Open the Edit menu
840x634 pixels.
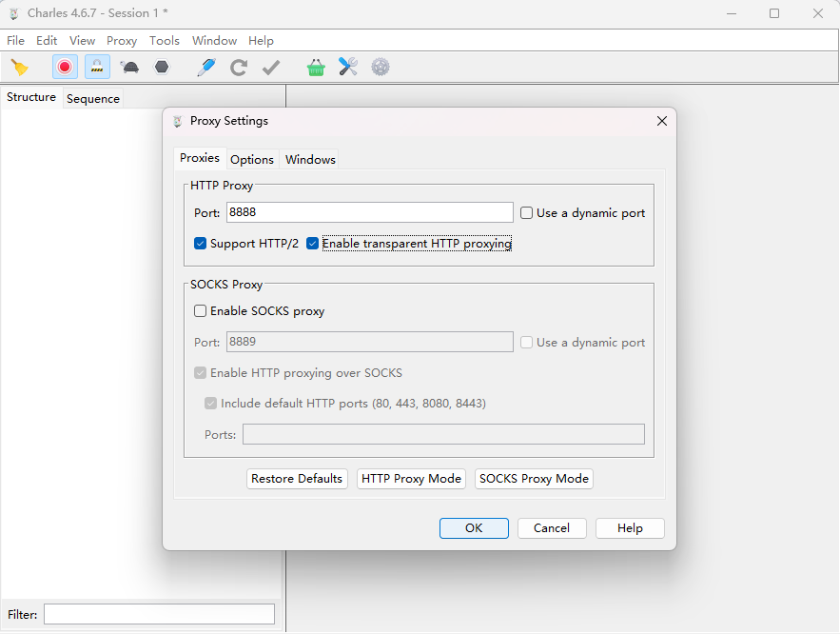click(x=47, y=41)
